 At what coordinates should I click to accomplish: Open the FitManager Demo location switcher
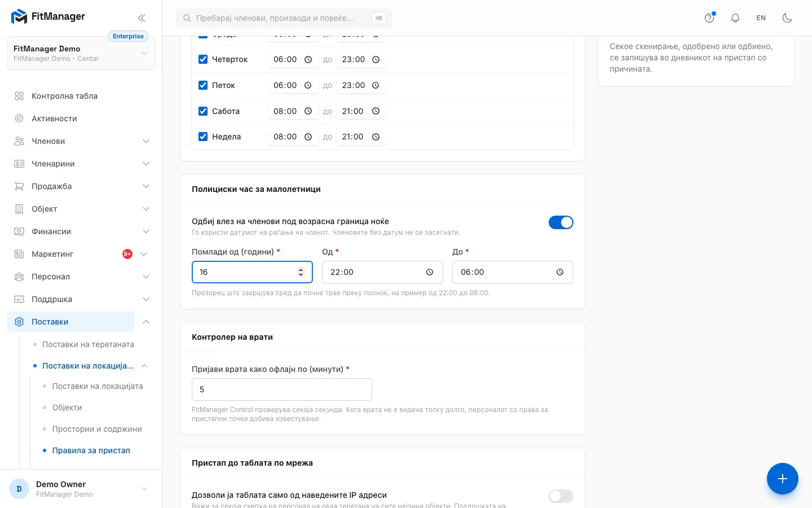[81, 54]
